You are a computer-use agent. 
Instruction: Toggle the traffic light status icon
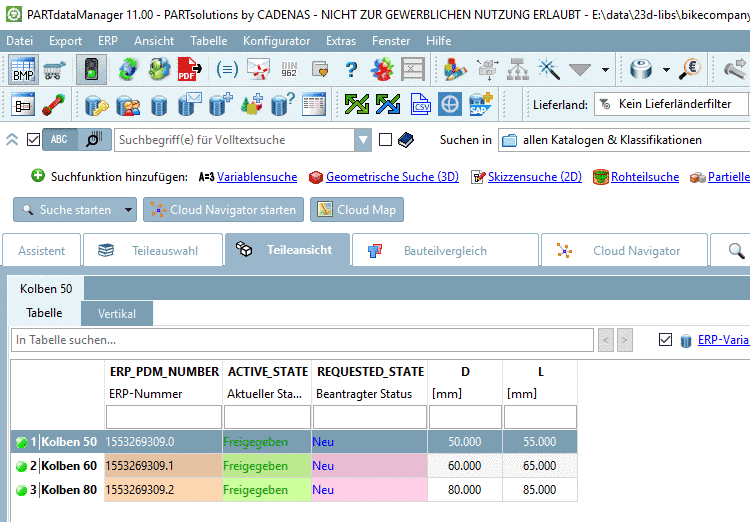91,70
